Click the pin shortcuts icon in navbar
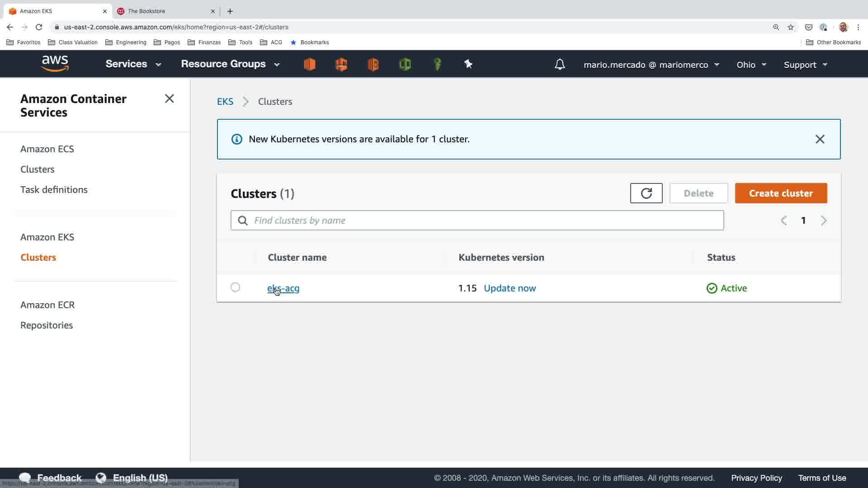Image resolution: width=868 pixels, height=488 pixels. tap(468, 64)
